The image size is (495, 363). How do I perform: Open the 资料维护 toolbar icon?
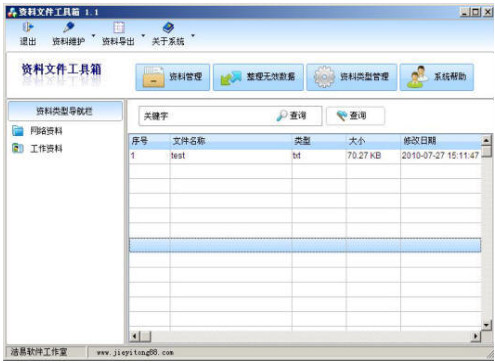(69, 27)
